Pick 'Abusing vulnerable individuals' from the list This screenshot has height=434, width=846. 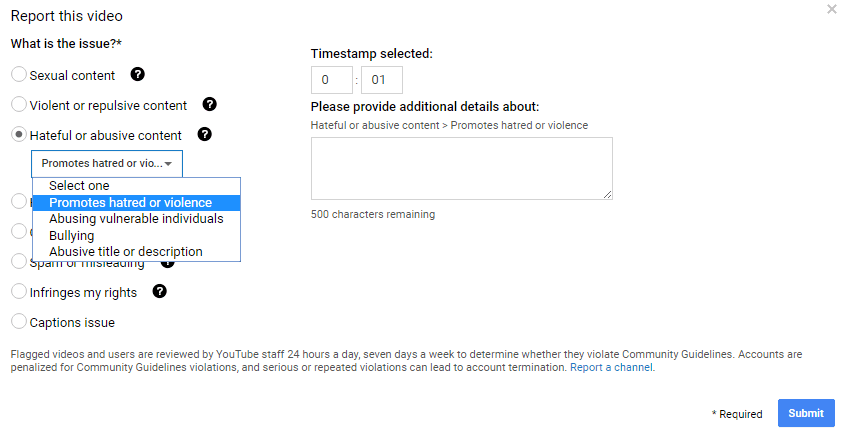click(x=136, y=219)
